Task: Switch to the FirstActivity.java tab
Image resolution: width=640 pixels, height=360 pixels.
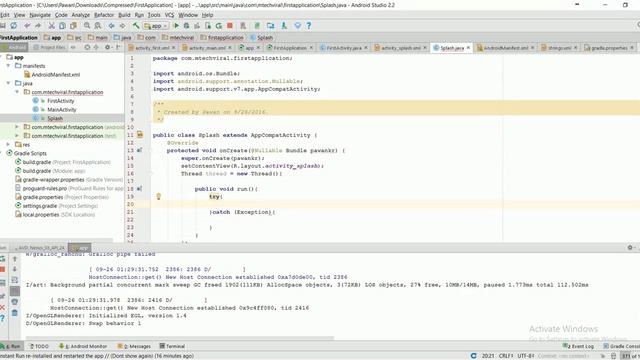Action: pyautogui.click(x=344, y=48)
